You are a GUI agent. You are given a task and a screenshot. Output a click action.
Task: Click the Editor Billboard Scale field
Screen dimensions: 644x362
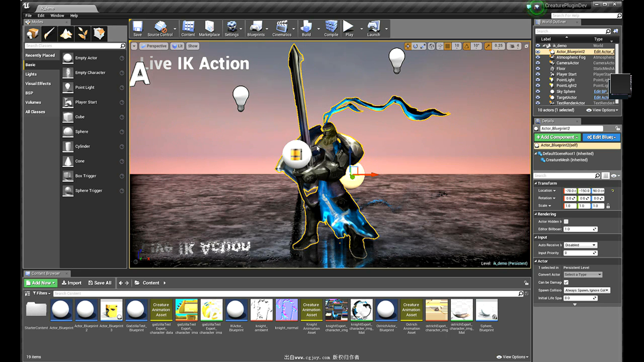(580, 229)
